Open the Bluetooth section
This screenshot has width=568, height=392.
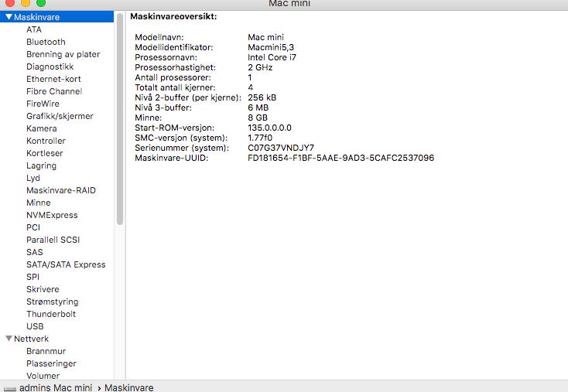[x=46, y=42]
